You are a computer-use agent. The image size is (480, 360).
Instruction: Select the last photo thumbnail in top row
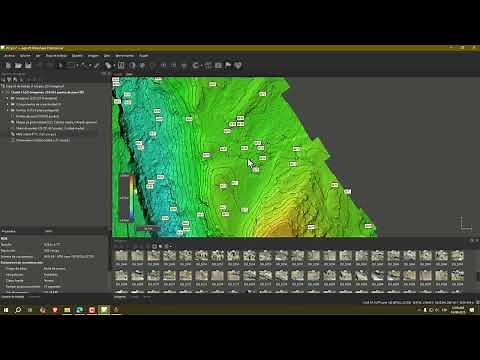(457, 256)
